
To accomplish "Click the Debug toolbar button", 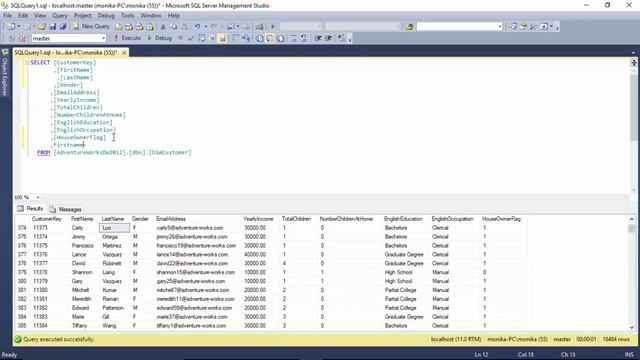I will (159, 38).
